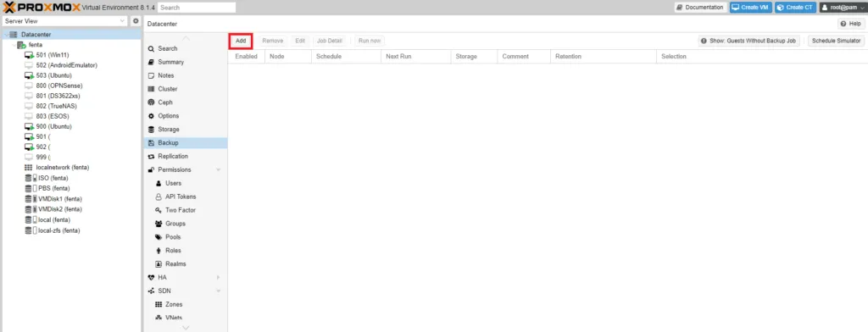Open the Backup section
The image size is (868, 332).
pos(186,143)
